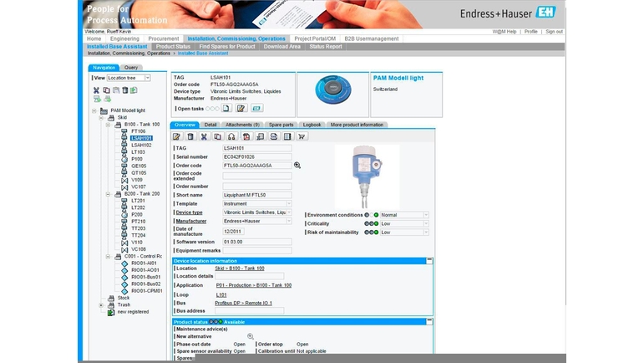Open the Loop L101 link
This screenshot has height=363, width=644.
pyautogui.click(x=221, y=295)
